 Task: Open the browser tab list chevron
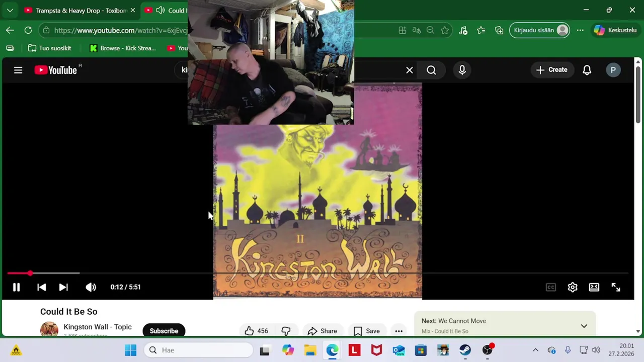pyautogui.click(x=10, y=10)
